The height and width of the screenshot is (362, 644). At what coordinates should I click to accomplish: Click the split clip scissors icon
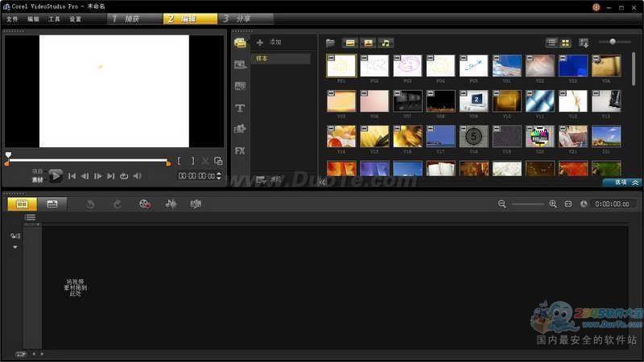pyautogui.click(x=205, y=161)
